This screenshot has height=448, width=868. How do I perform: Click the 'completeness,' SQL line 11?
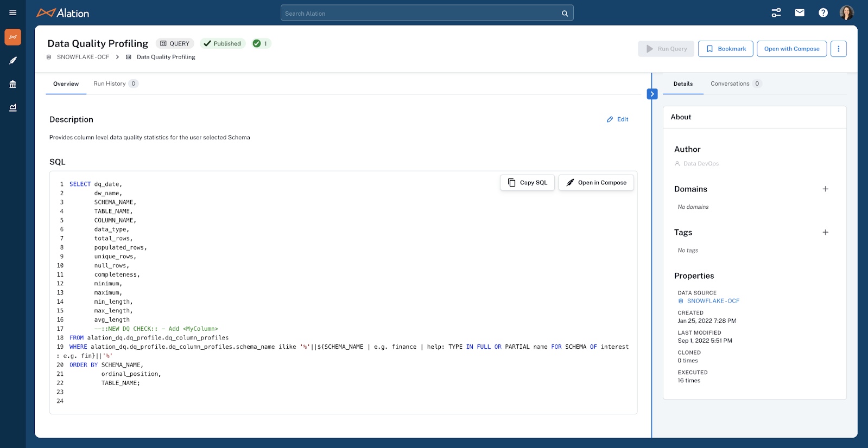pyautogui.click(x=117, y=275)
